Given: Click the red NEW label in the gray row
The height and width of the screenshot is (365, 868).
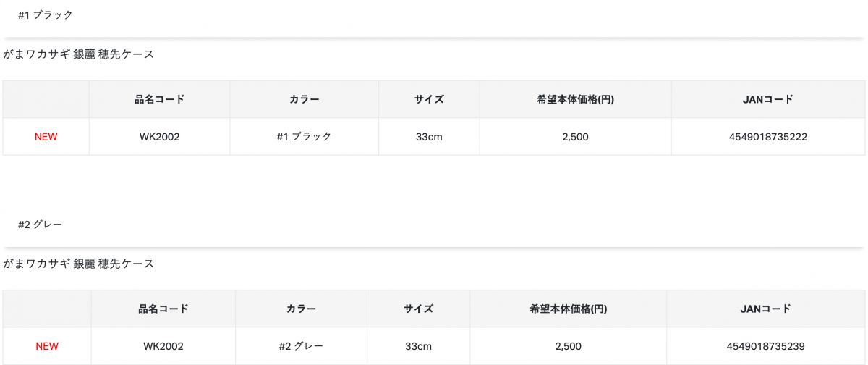Looking at the screenshot, I should click(x=47, y=346).
